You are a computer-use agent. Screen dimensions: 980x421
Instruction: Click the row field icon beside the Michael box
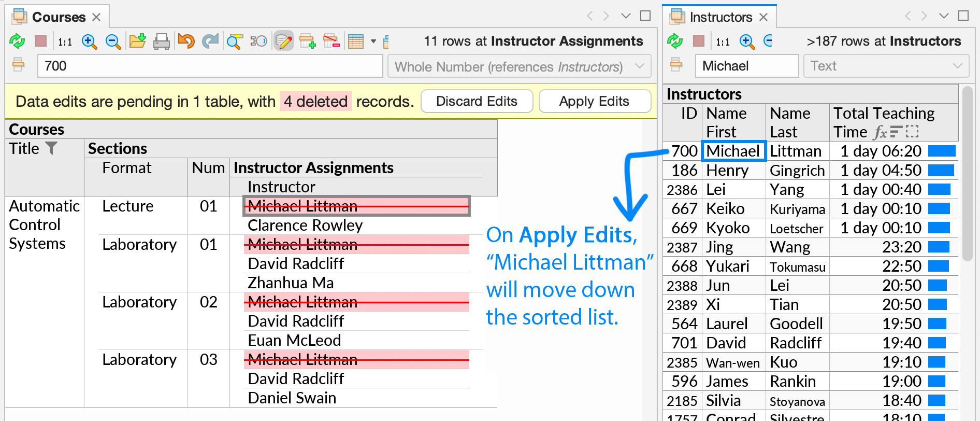(676, 65)
